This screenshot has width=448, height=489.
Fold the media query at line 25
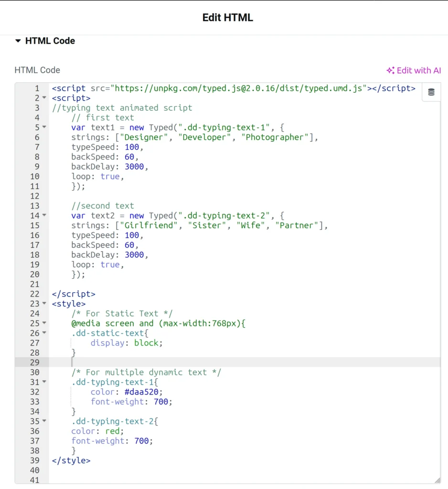tap(44, 323)
